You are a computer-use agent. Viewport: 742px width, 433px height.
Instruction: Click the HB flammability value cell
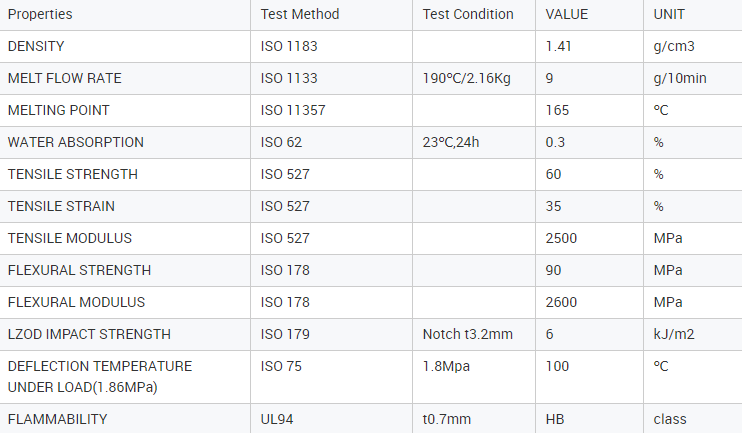tap(555, 419)
